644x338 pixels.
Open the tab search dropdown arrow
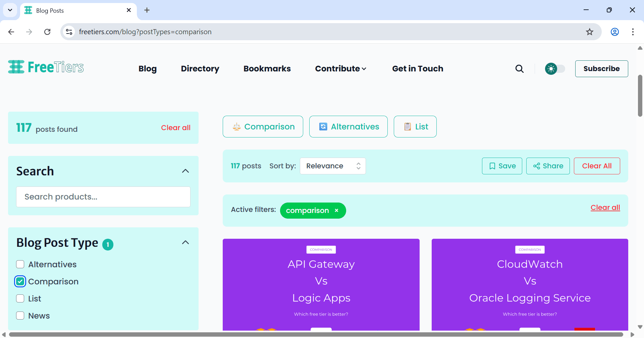10,10
